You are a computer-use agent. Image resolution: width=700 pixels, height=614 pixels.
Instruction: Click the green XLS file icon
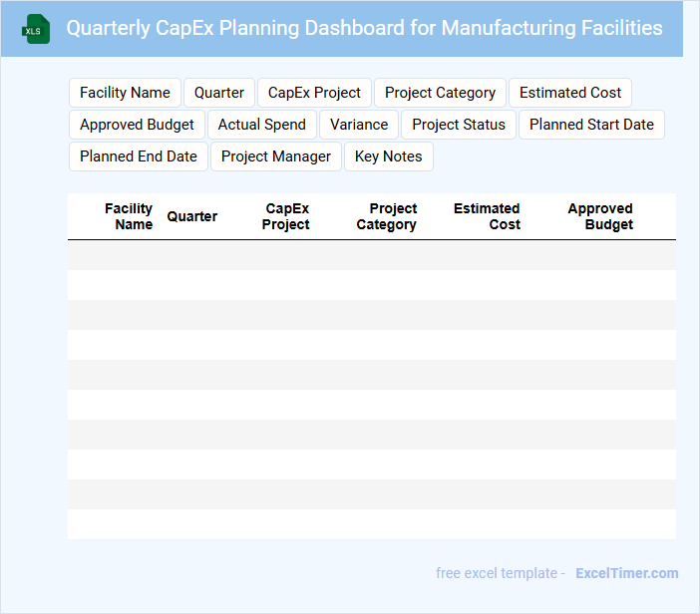point(36,29)
